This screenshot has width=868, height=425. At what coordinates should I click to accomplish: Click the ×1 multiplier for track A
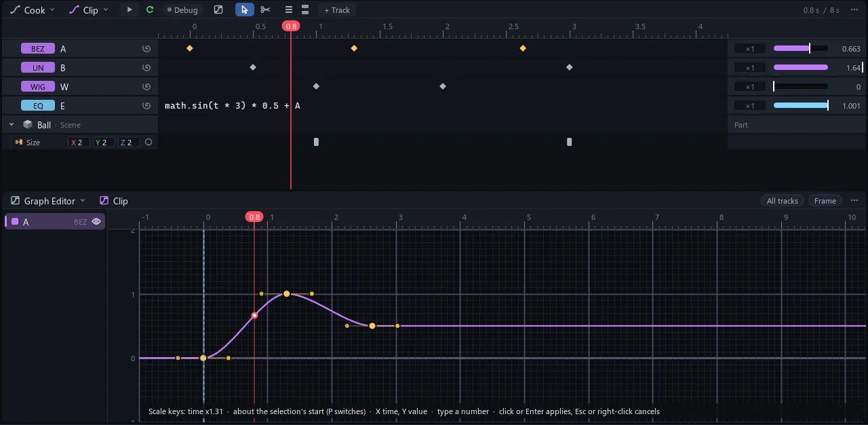click(x=749, y=49)
